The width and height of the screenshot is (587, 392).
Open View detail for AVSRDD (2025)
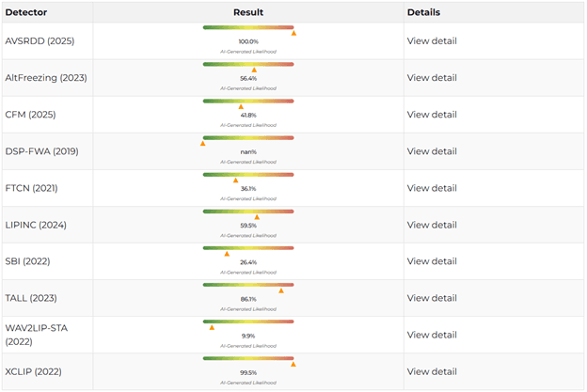432,41
